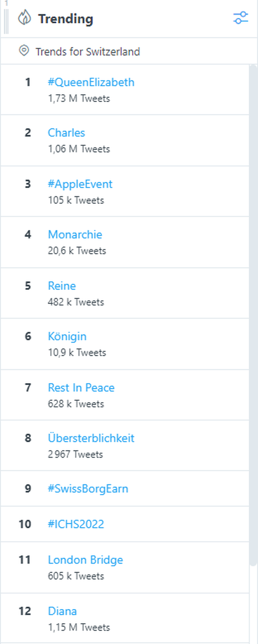Click the trends list scrollbar
This screenshot has height=644, width=258.
click(253, 315)
